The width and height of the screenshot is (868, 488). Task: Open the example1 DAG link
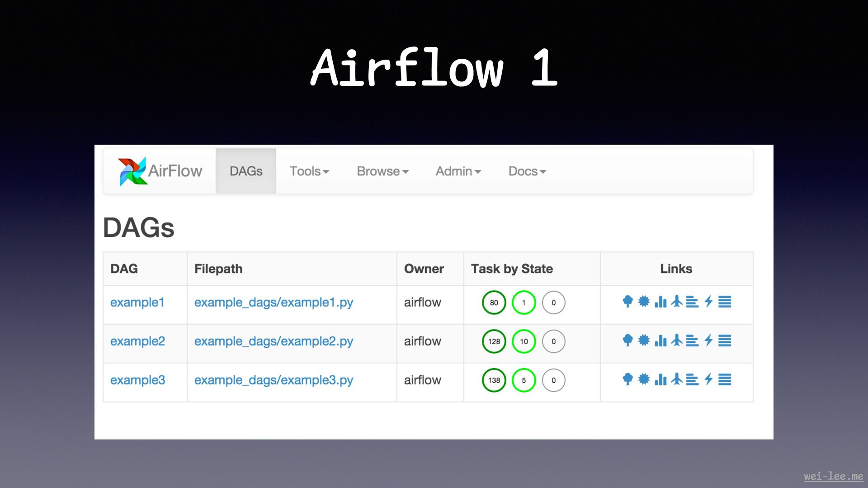click(137, 302)
